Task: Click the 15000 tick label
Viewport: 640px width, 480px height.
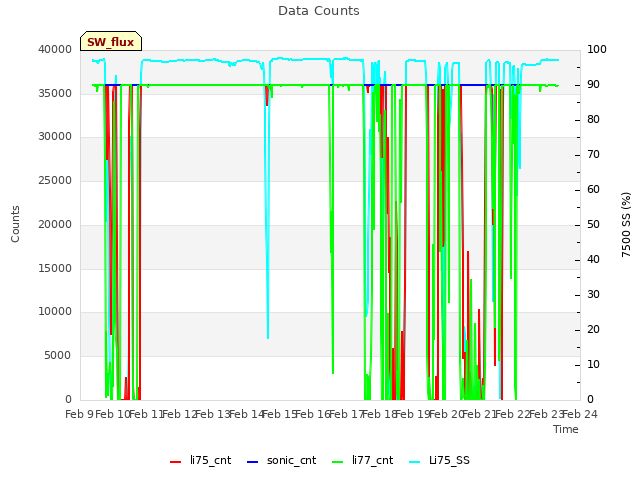Action: click(55, 268)
